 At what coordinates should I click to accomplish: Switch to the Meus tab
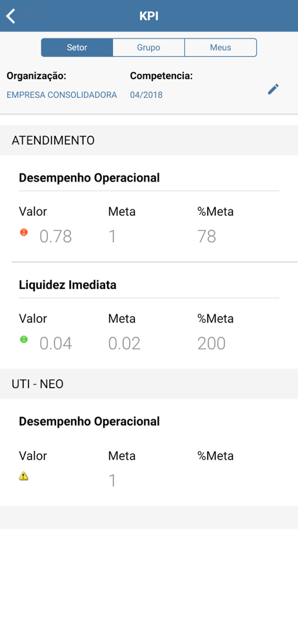point(221,48)
